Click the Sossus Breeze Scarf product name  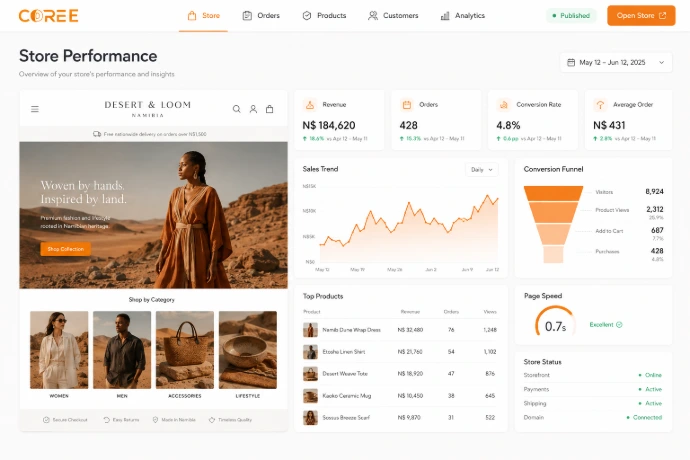(346, 417)
